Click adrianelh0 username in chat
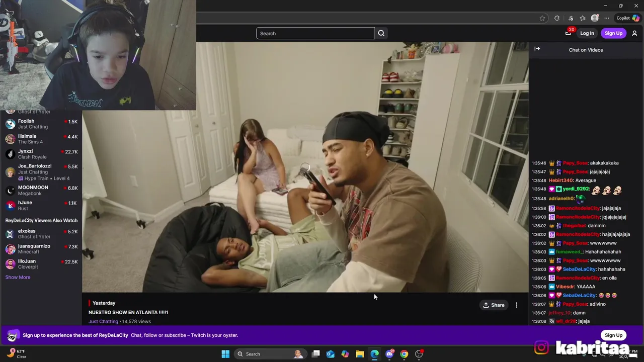 (561, 198)
